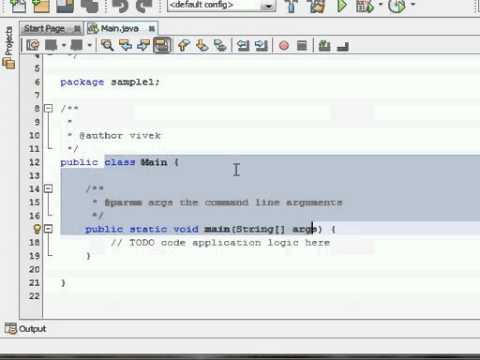
Task: Click the Find Previous Occurrence icon
Action: tap(126, 45)
